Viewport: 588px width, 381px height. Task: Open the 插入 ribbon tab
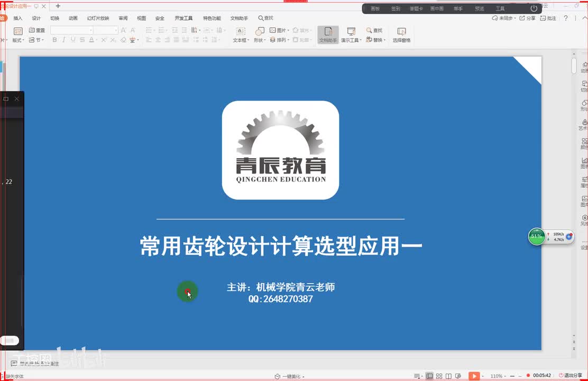[17, 18]
